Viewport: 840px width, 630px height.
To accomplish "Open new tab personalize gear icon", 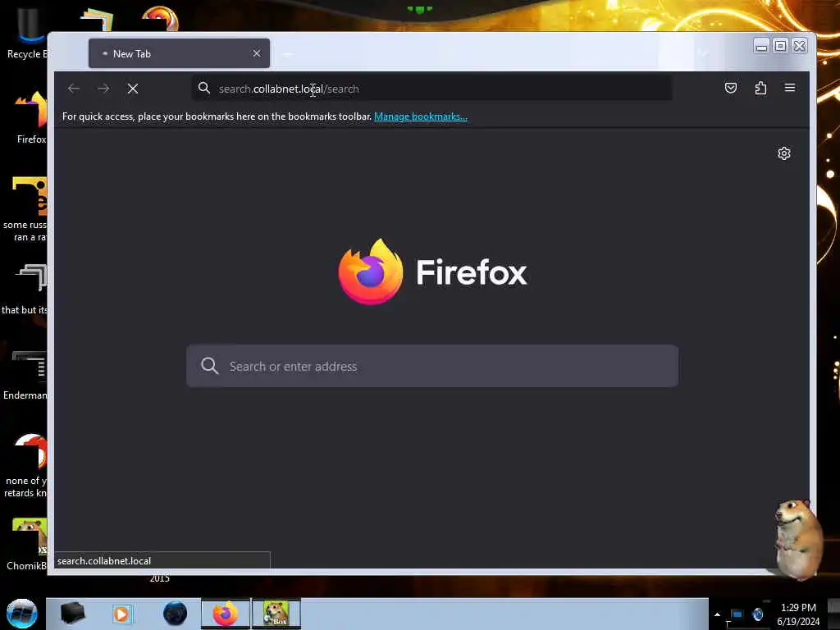I will point(783,153).
